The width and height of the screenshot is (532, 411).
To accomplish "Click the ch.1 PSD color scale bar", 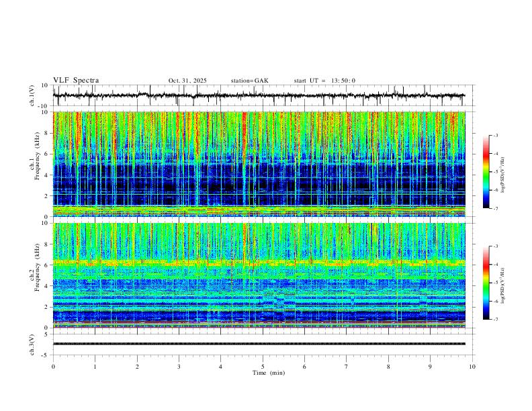I will [486, 172].
